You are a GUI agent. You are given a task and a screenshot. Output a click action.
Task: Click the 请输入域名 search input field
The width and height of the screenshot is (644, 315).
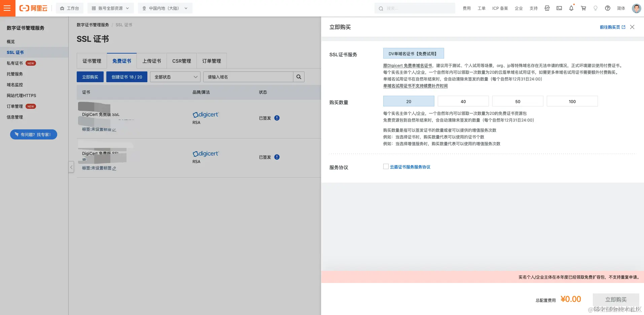pos(248,77)
